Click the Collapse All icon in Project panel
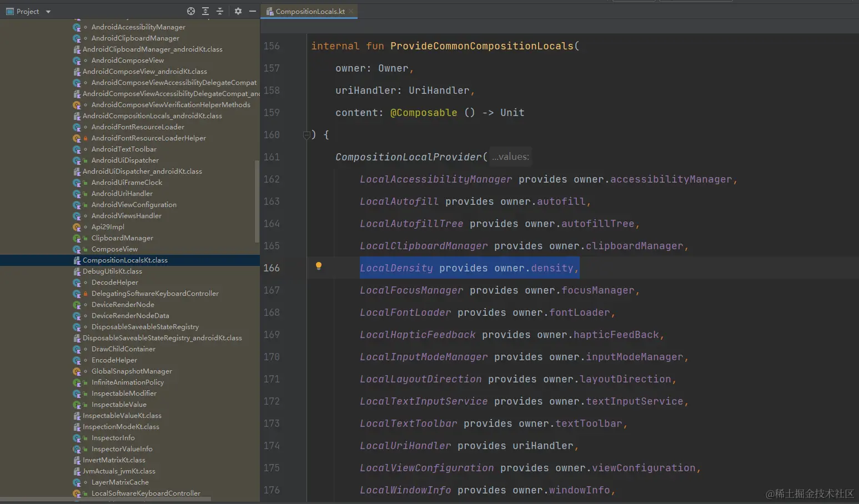 click(220, 11)
